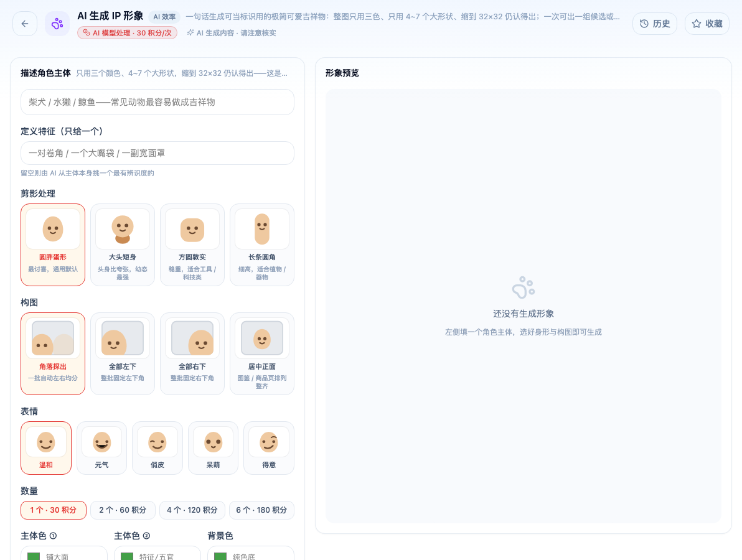Screen dimensions: 742x560
Task: Select the 圆胖蛋形 silhouette card
Action: tap(53, 245)
